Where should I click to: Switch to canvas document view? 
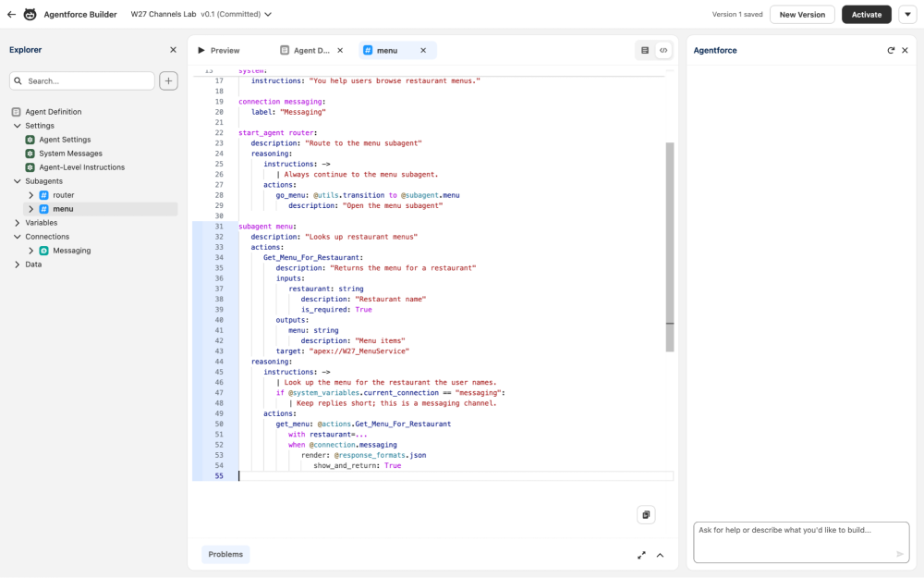coord(645,50)
